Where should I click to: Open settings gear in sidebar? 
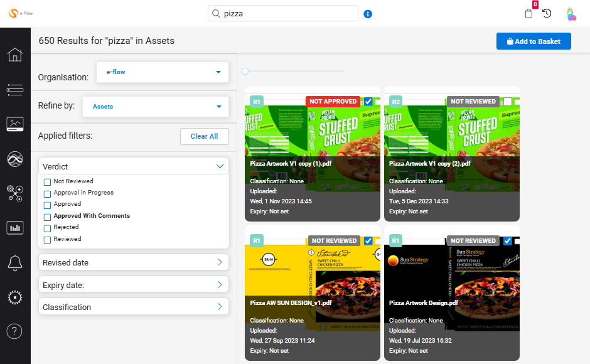[x=14, y=297]
